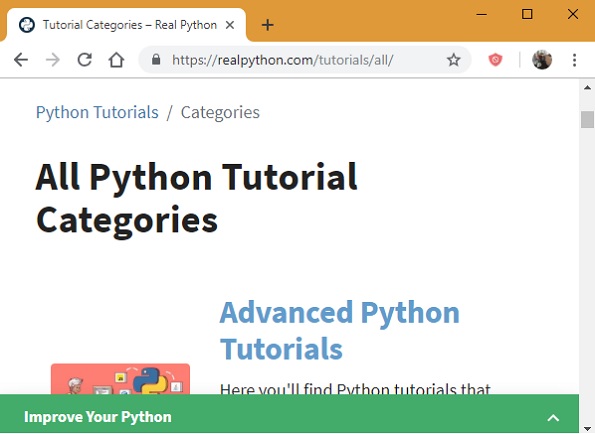Click the Real Python favicon in tab

point(27,25)
